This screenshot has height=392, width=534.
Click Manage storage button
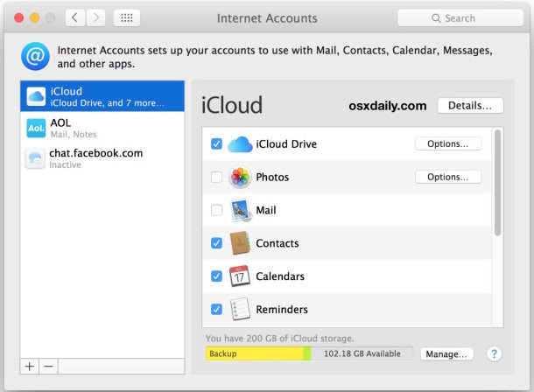pos(446,353)
